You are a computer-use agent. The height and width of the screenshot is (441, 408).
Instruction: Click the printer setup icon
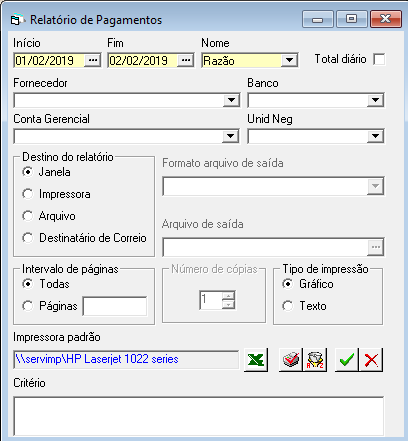tap(291, 360)
